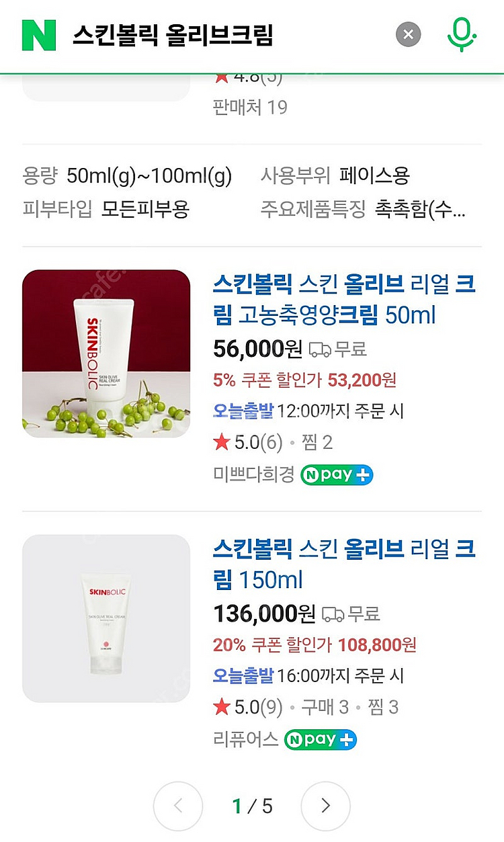Image resolution: width=504 pixels, height=842 pixels.
Task: Open 스킨볼릭 스킨 올리브 리얼 크림 150ml link
Action: tap(344, 564)
